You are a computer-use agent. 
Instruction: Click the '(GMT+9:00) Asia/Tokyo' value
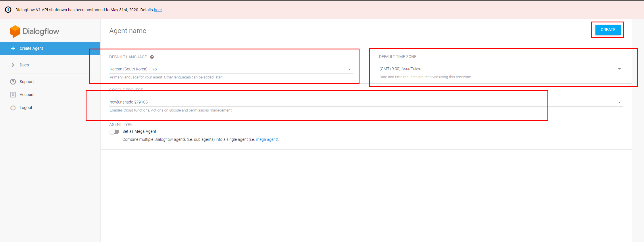tap(400, 69)
